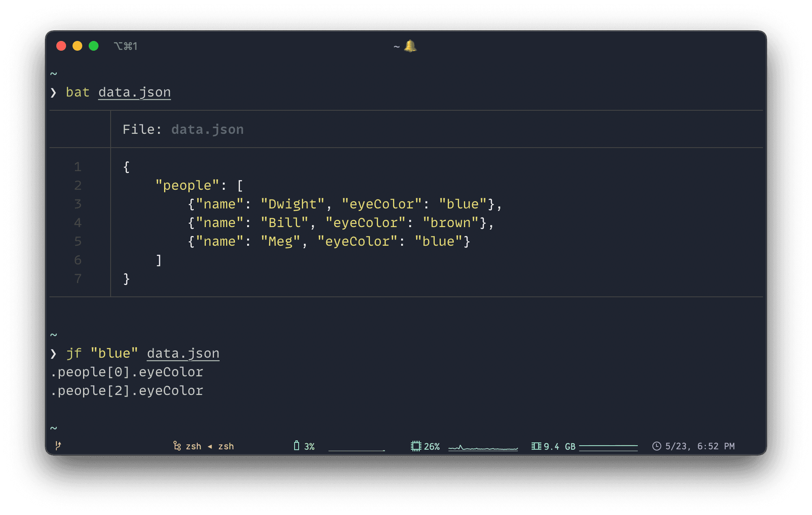Click the bell icon in title bar

click(410, 46)
